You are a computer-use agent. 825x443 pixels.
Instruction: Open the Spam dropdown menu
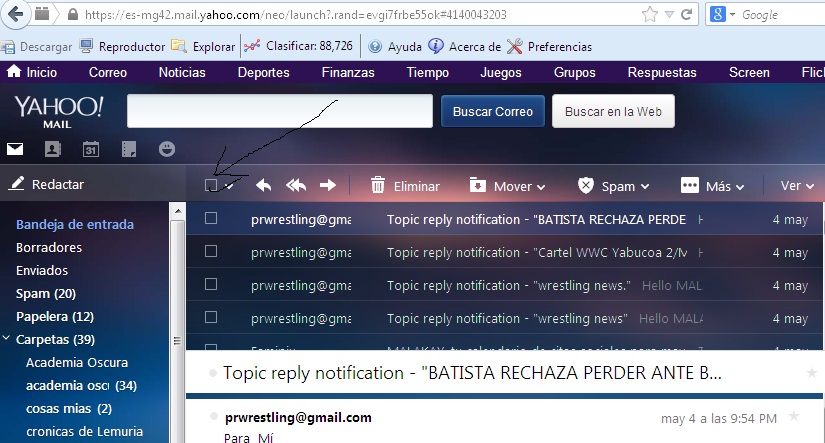613,186
